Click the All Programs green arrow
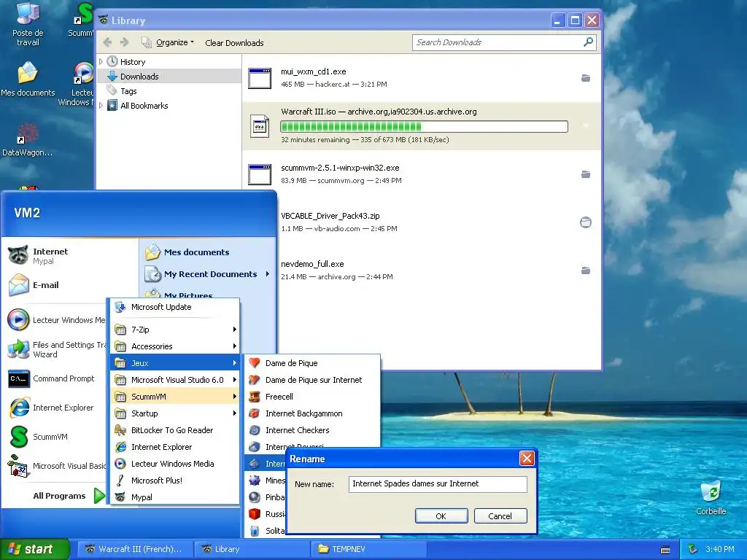Viewport: 747px width, 560px height. pos(99,496)
